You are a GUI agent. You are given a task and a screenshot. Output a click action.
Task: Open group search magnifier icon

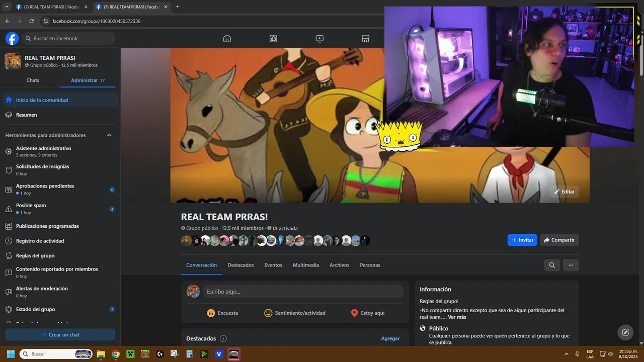click(x=552, y=265)
